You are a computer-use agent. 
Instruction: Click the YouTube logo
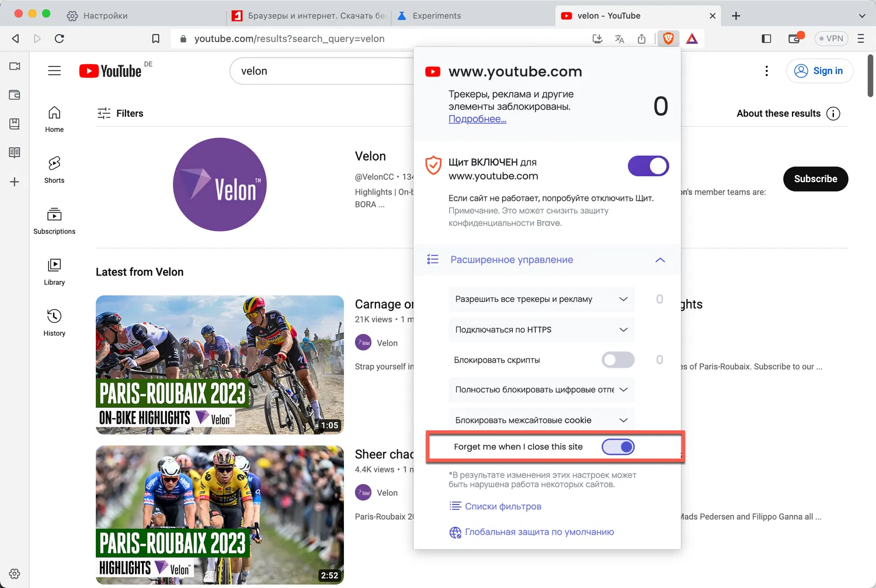(x=111, y=71)
